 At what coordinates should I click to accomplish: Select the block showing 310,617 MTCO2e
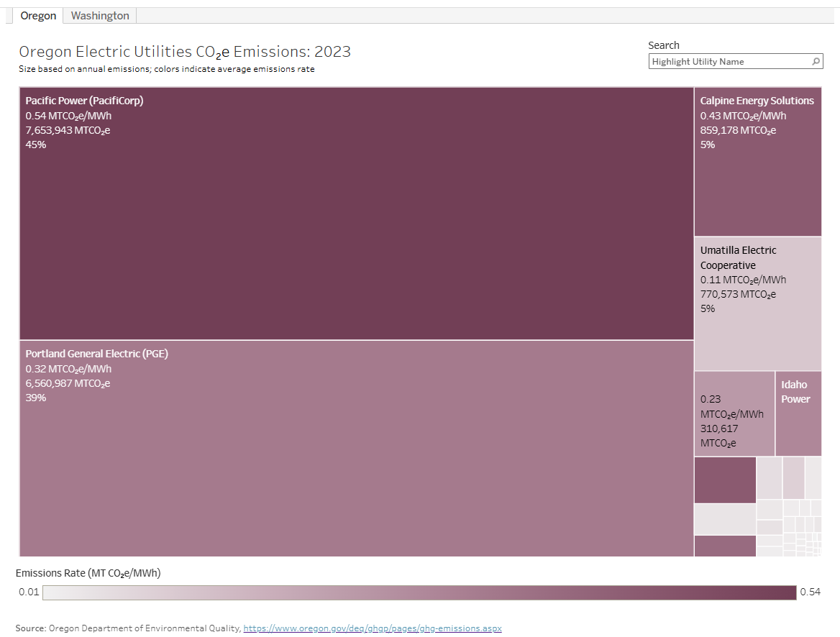[x=734, y=413]
